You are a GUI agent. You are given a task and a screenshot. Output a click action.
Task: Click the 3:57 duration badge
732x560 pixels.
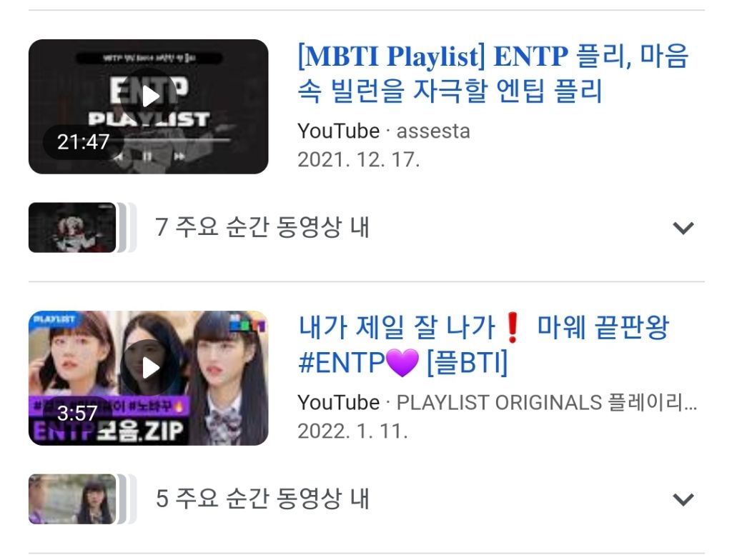pyautogui.click(x=77, y=413)
